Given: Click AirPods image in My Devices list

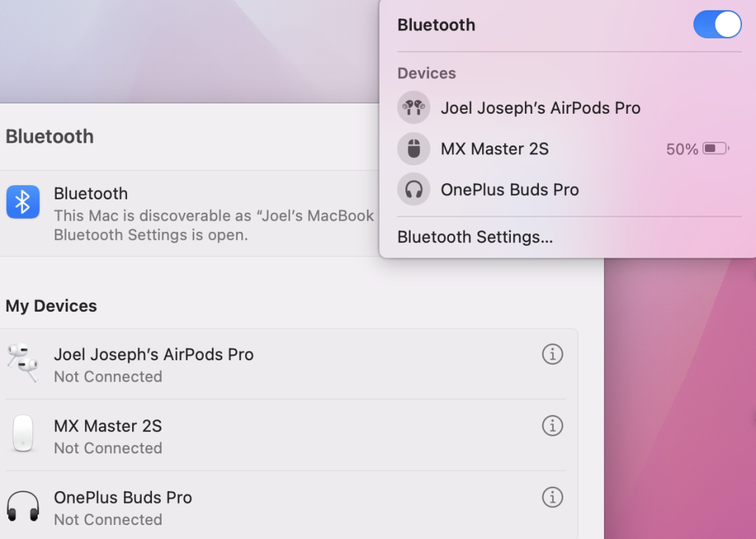Looking at the screenshot, I should pos(23,363).
